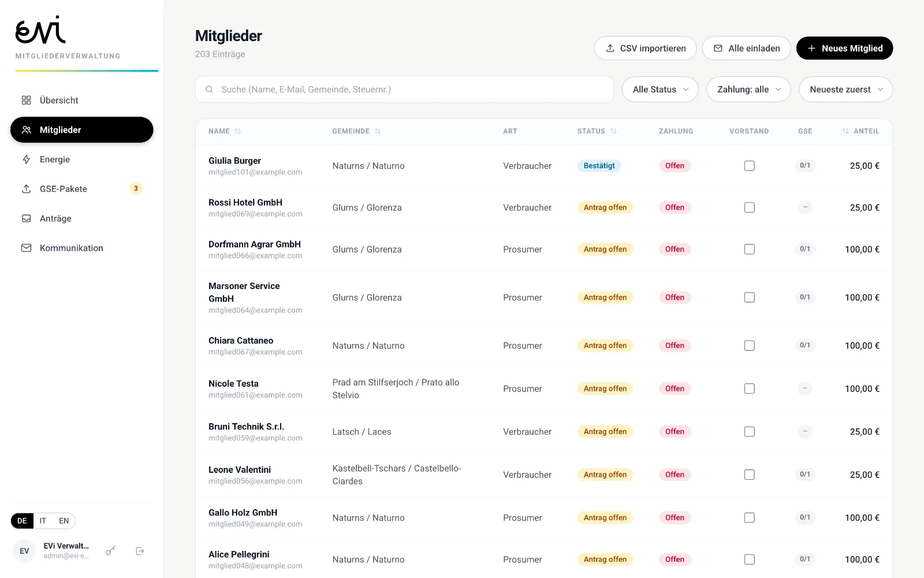Viewport: 924px width, 578px height.
Task: Click the magnifier icon in search bar
Action: point(209,90)
